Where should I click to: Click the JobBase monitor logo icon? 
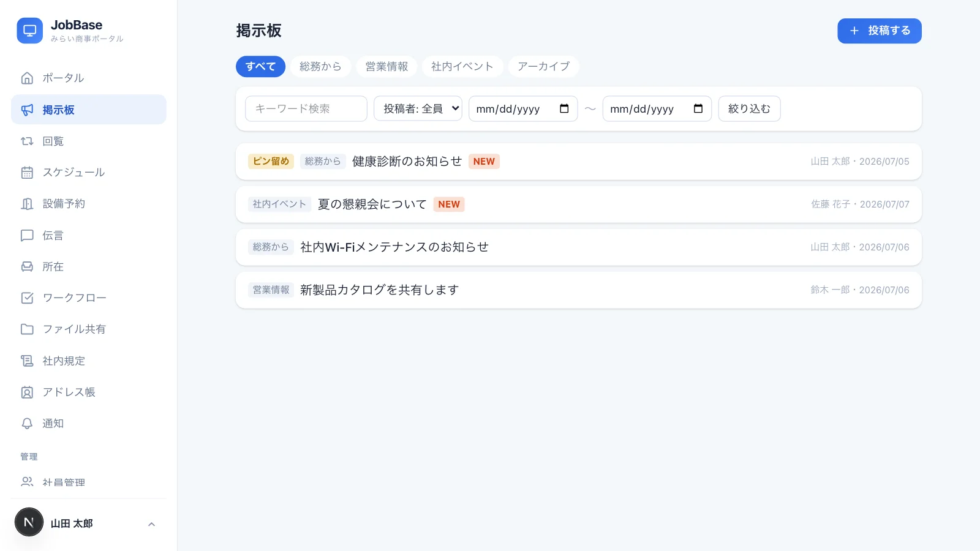[x=29, y=31]
